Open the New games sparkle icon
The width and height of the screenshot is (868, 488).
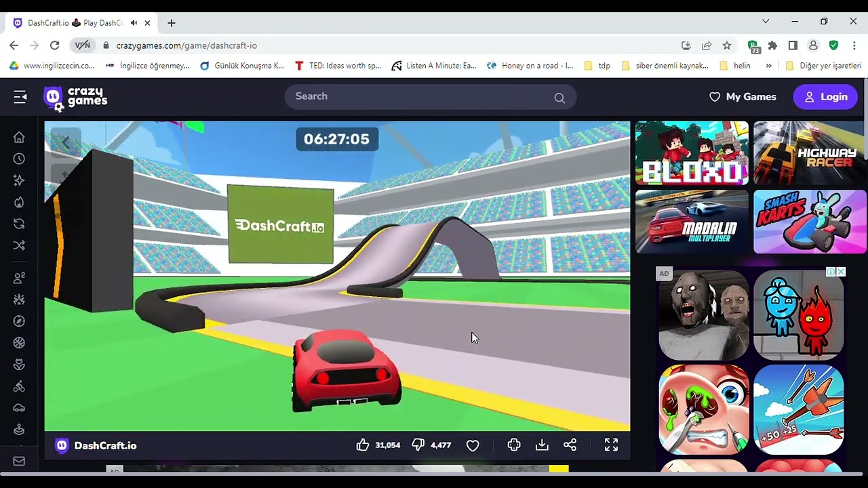tap(19, 180)
